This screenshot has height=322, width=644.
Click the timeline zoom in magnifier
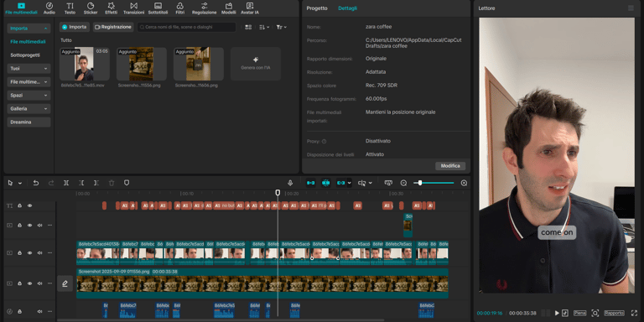pyautogui.click(x=464, y=183)
